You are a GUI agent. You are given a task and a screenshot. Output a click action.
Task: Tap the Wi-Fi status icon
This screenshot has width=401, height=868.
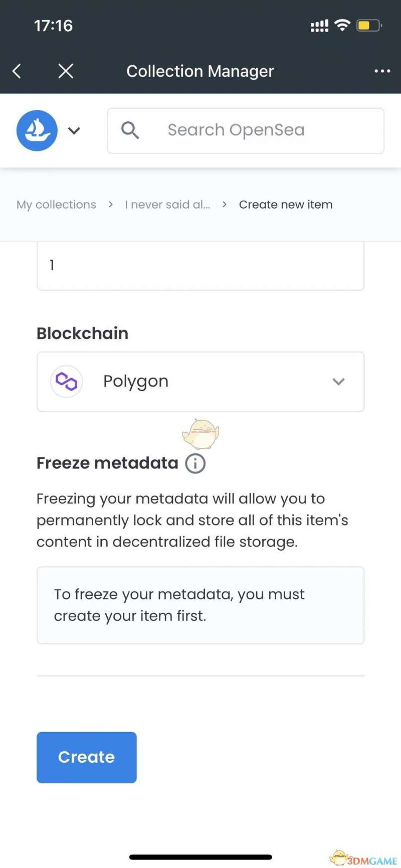pyautogui.click(x=342, y=25)
